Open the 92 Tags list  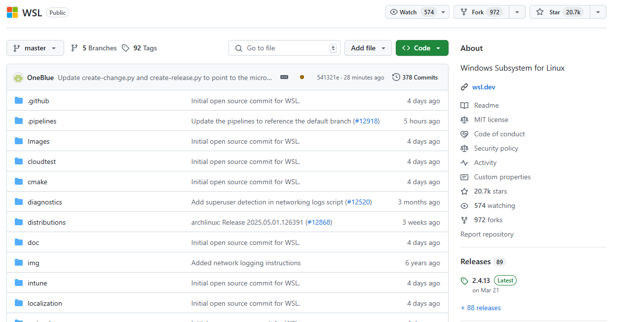140,48
